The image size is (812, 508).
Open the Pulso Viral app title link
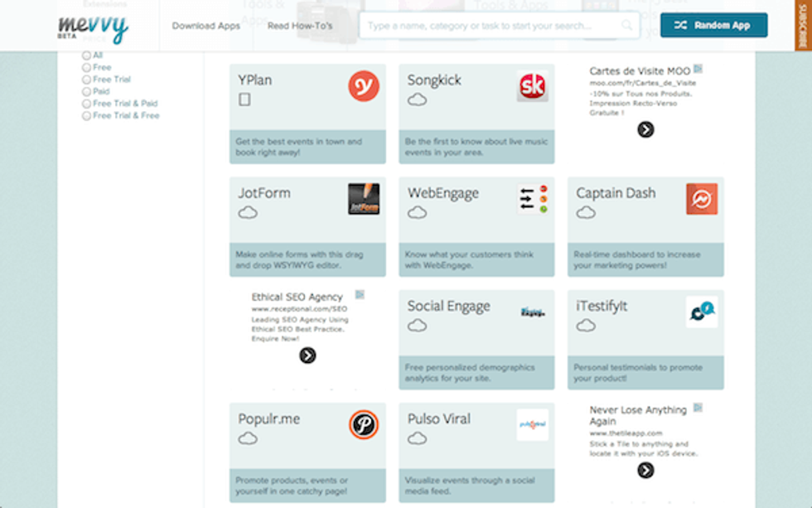click(438, 419)
